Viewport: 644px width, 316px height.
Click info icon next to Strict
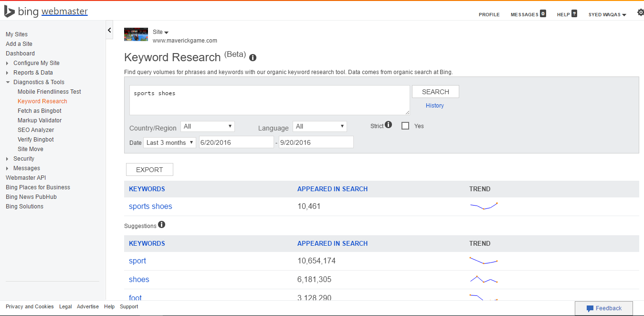(x=388, y=125)
